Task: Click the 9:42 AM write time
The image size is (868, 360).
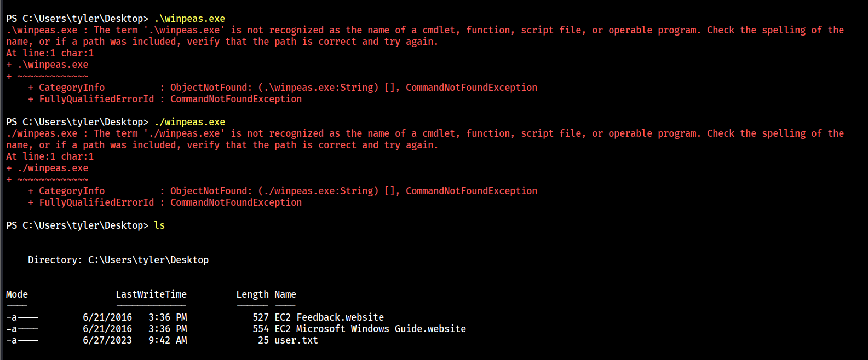Action: pyautogui.click(x=168, y=340)
